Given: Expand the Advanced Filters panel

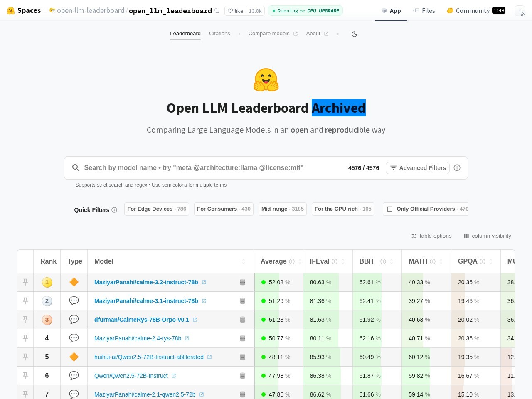Looking at the screenshot, I should pyautogui.click(x=417, y=168).
